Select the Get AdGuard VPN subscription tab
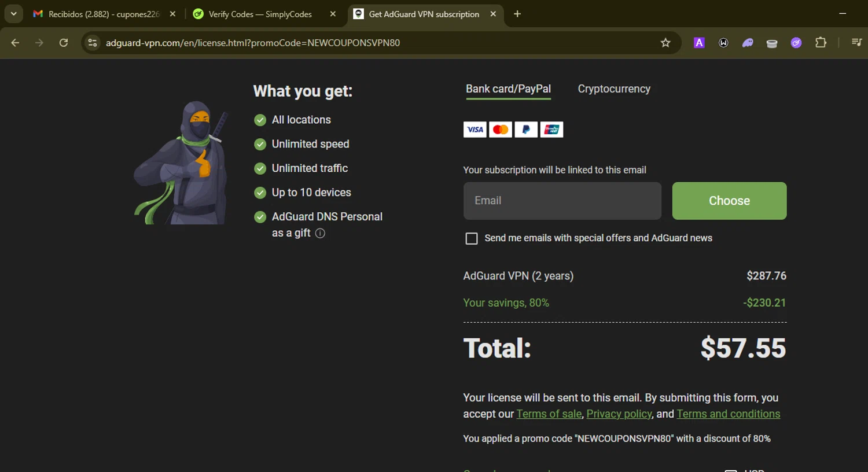This screenshot has height=472, width=868. (x=425, y=14)
